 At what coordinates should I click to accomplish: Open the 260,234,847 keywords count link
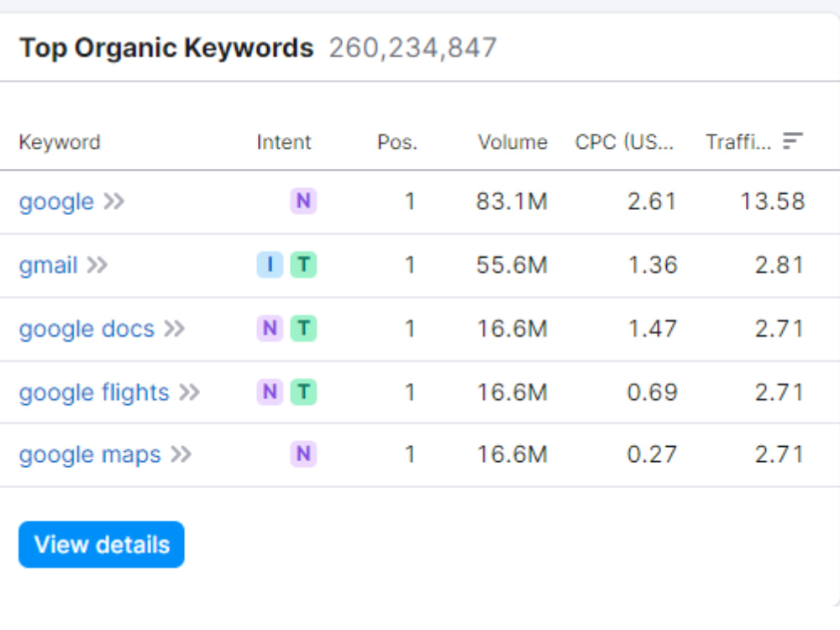(413, 48)
